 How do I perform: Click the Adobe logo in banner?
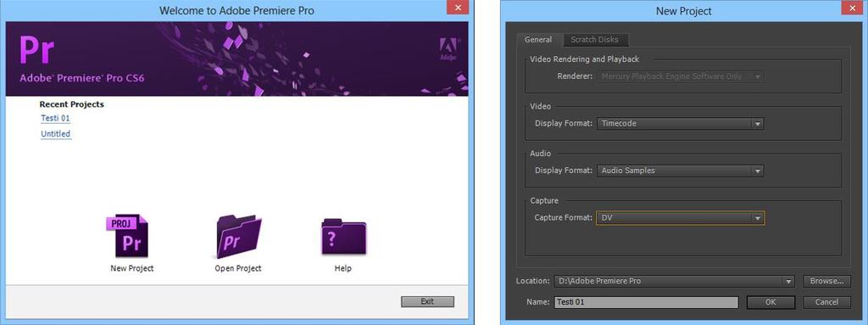(x=448, y=49)
